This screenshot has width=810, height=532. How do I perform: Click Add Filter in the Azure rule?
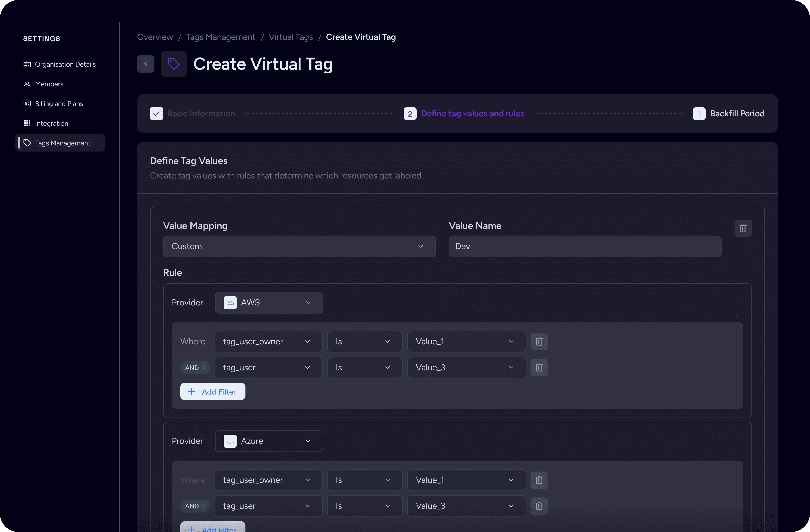point(213,527)
